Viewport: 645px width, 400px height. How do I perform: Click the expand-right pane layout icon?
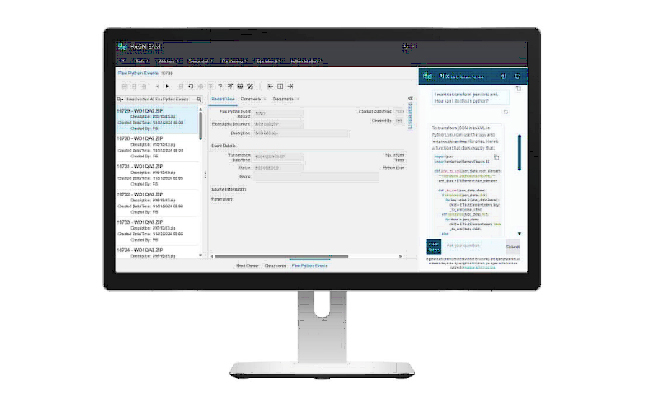tap(290, 86)
